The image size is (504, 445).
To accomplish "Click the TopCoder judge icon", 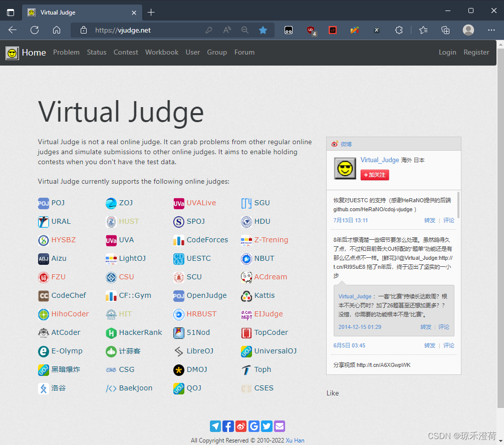I will point(246,332).
